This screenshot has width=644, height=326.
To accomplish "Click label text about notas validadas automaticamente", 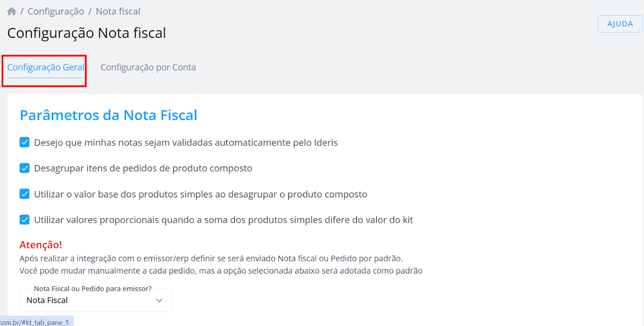I will point(186,143).
